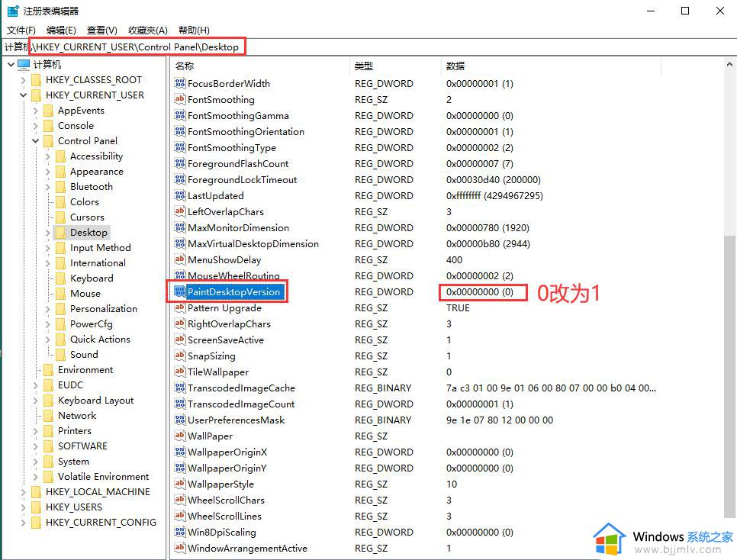Expand the Personalization key
Viewport: 737px width, 560px height.
tap(47, 309)
